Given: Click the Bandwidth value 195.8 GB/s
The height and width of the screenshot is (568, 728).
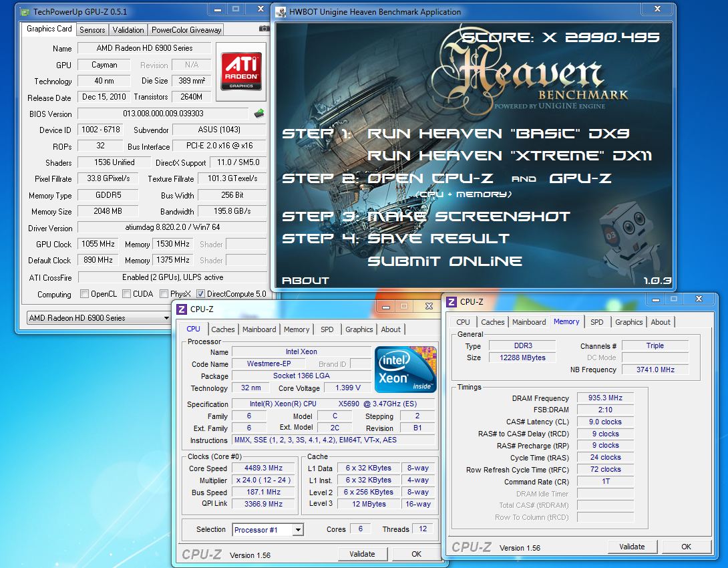Looking at the screenshot, I should (232, 211).
